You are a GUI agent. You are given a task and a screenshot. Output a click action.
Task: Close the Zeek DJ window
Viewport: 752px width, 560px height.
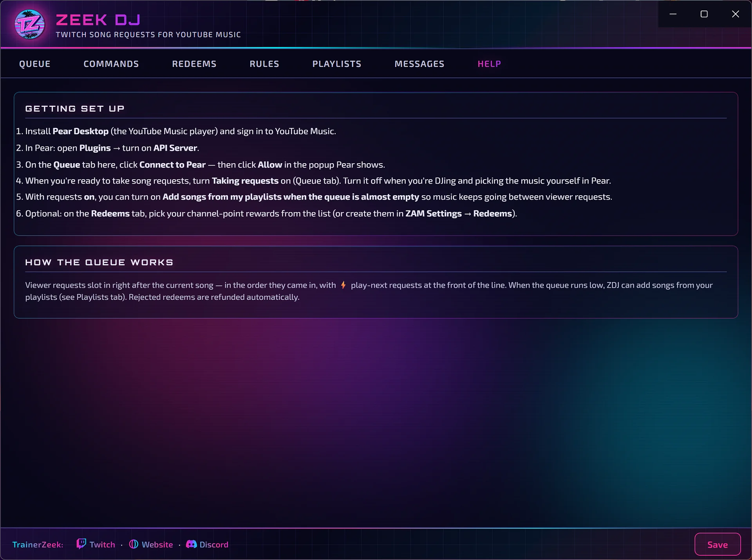[x=736, y=14]
